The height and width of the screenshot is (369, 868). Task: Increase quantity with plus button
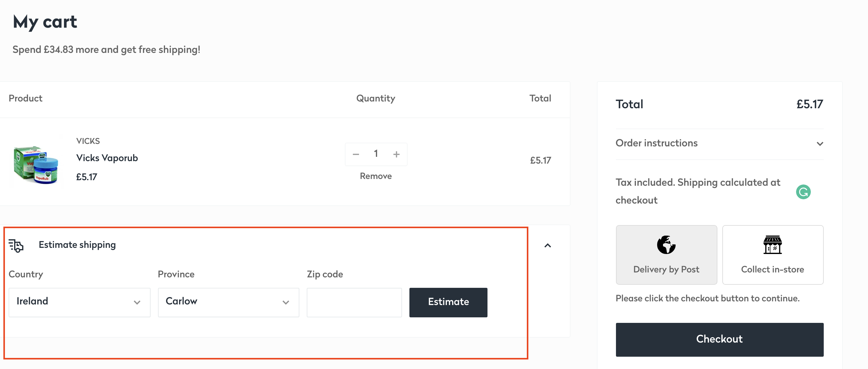pos(396,154)
